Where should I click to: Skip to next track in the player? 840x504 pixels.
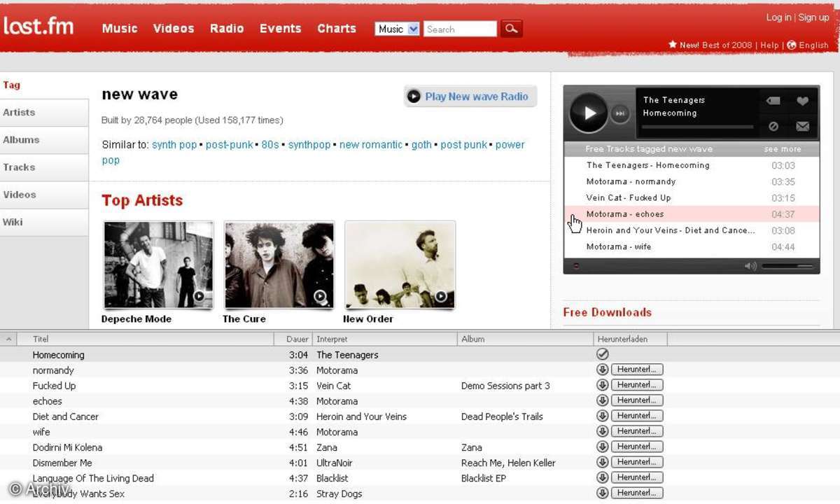point(620,113)
